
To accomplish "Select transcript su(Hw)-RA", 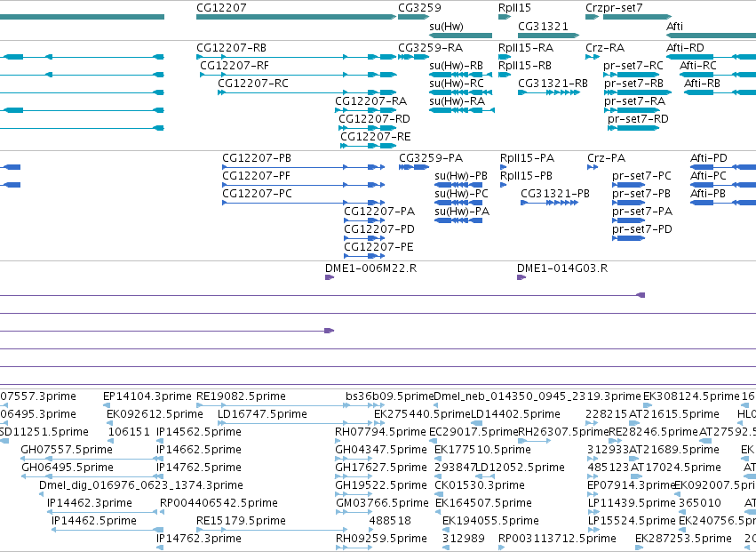I will point(461,110).
